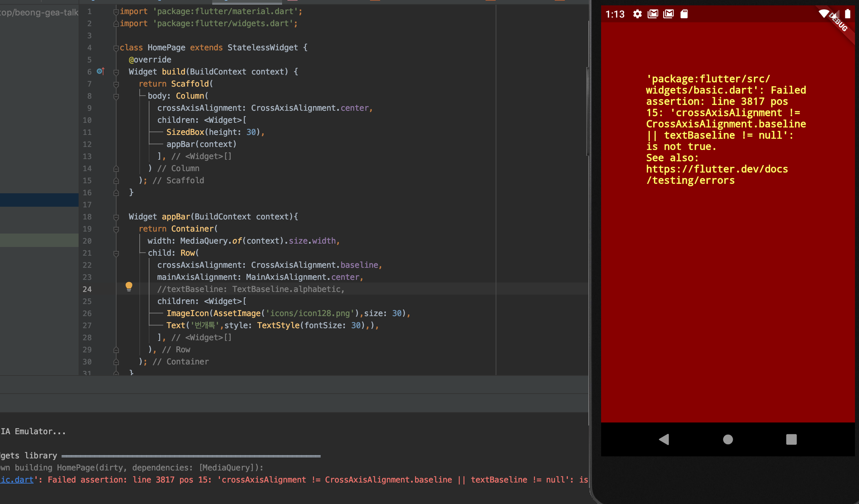
Task: Tap the Android home circle button
Action: click(728, 439)
